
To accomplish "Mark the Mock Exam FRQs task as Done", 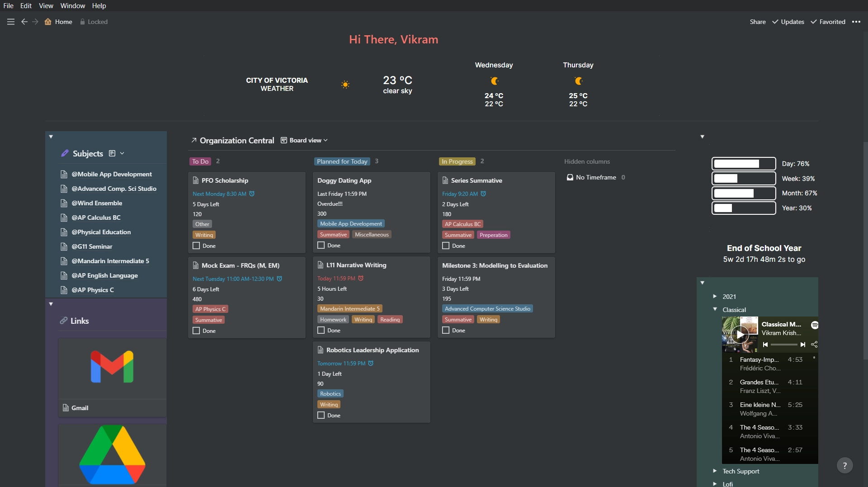I will (x=196, y=331).
